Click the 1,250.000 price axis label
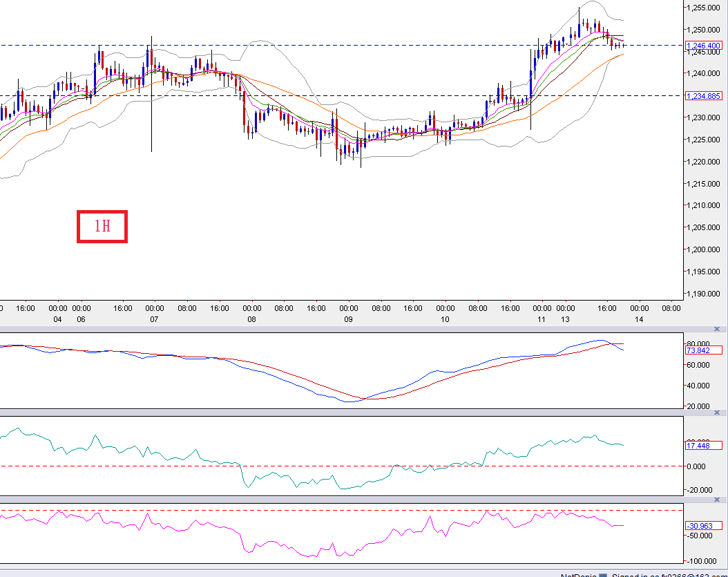728x577 pixels. click(x=703, y=30)
